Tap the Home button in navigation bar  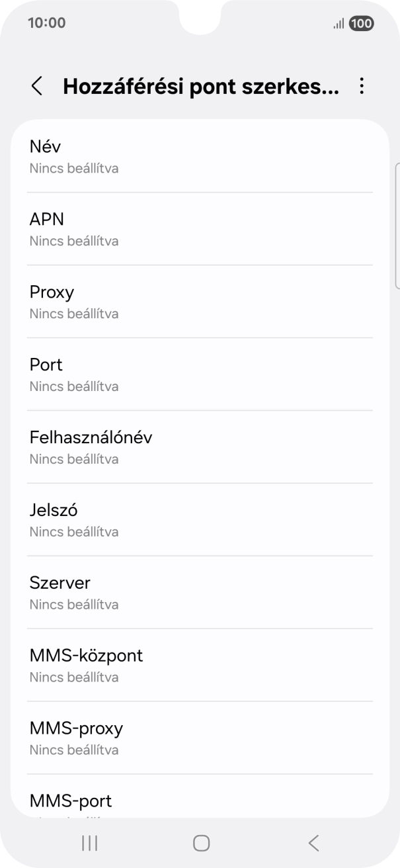[200, 843]
